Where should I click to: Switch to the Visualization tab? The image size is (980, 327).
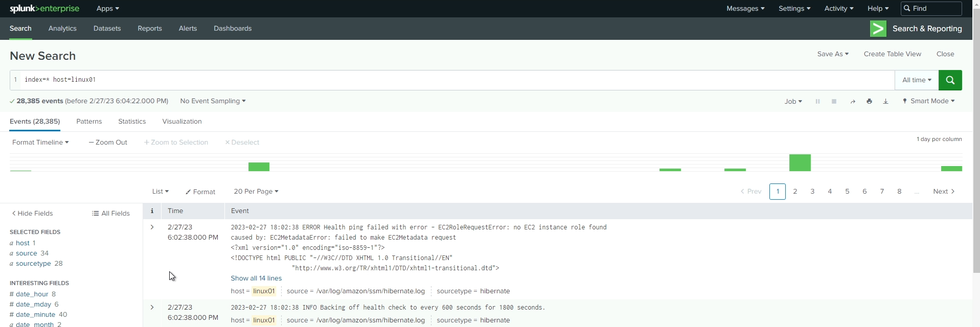click(182, 122)
